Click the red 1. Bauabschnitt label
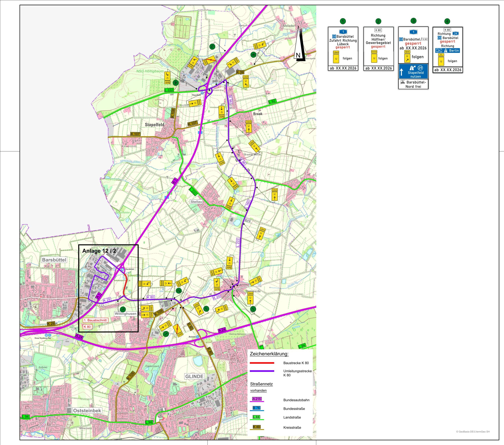 coord(95,320)
